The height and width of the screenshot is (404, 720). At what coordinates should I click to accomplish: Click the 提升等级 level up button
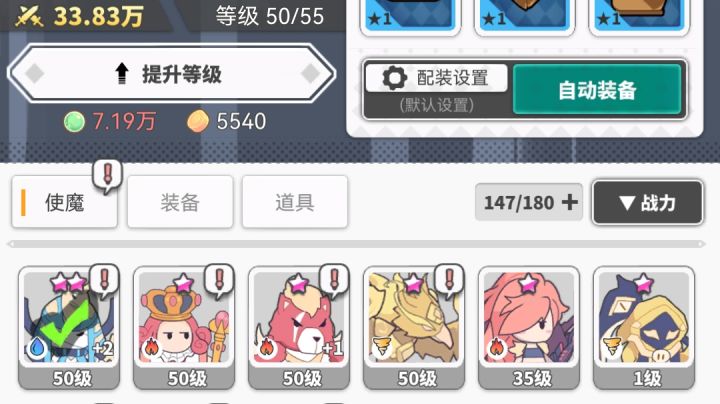[x=172, y=73]
